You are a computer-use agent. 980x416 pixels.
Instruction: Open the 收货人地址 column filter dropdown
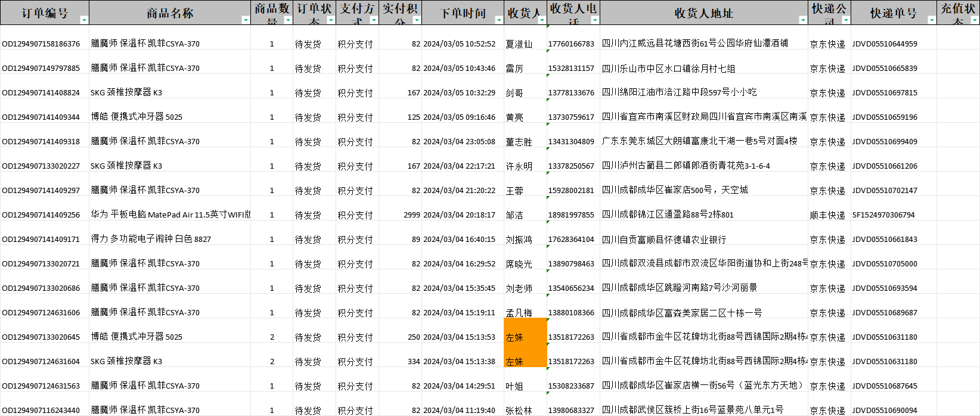804,20
